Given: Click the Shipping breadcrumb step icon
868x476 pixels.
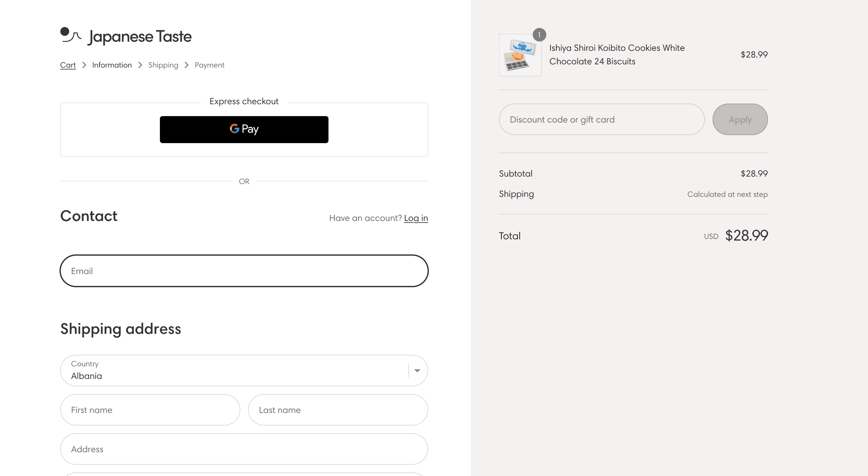Looking at the screenshot, I should [163, 65].
